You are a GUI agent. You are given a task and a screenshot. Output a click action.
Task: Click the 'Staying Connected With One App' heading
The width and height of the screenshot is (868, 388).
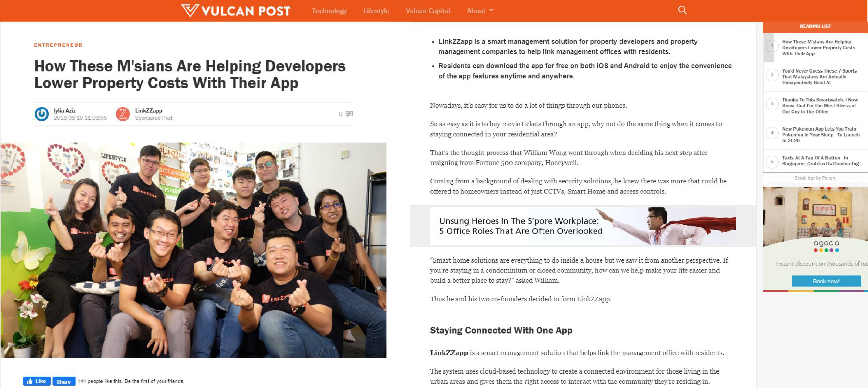501,330
